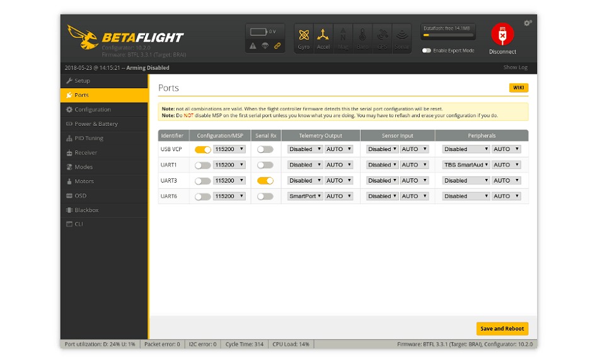Open the Configuration tab

click(x=104, y=110)
